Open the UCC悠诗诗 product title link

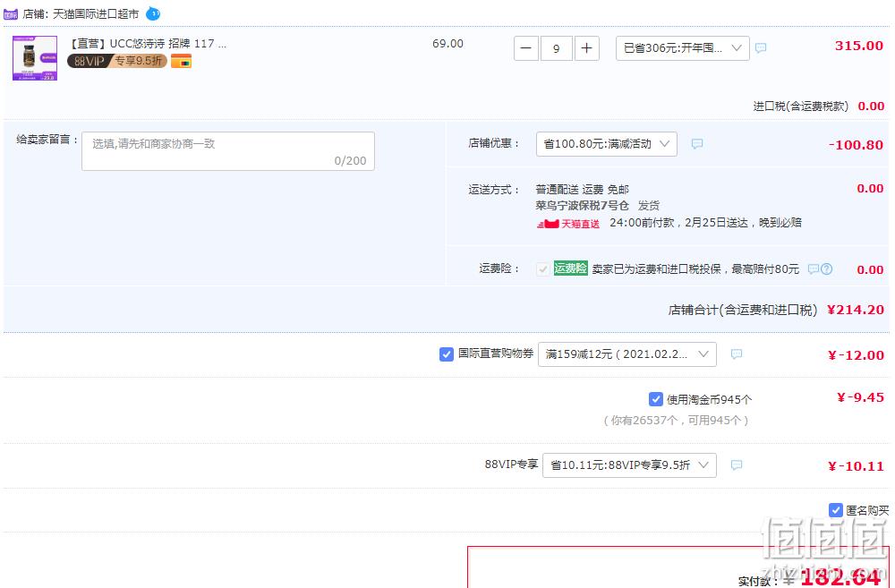click(148, 43)
